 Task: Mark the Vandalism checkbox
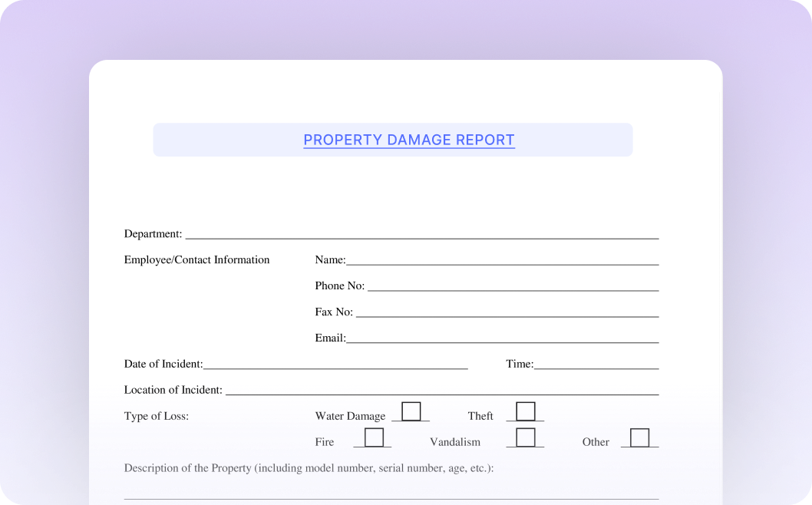click(526, 437)
